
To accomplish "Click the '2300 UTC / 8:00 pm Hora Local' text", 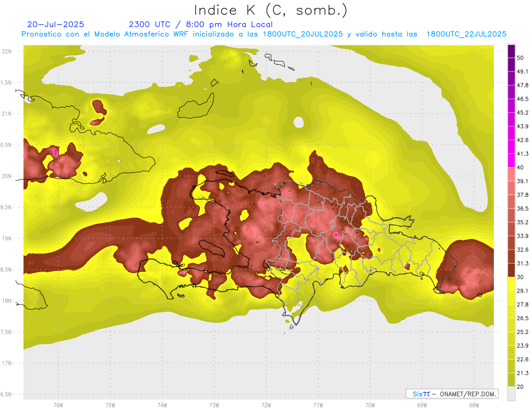I will coord(200,24).
